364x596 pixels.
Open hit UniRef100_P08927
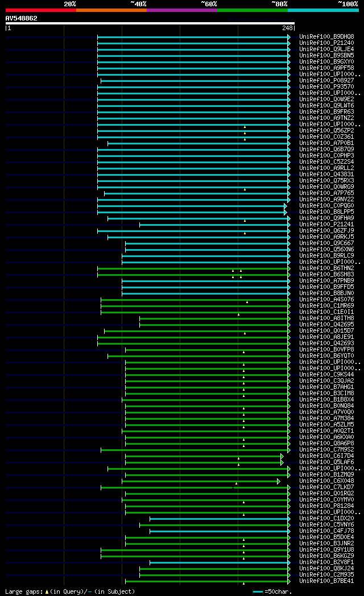(x=326, y=80)
